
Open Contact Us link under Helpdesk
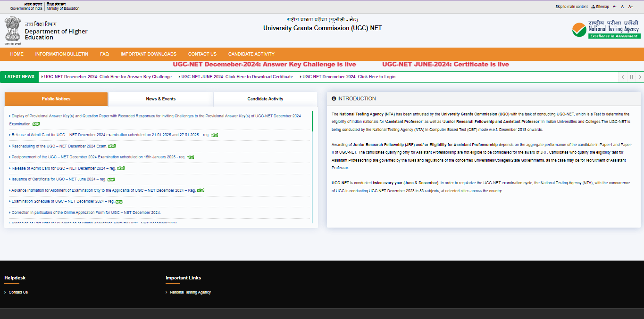click(18, 292)
